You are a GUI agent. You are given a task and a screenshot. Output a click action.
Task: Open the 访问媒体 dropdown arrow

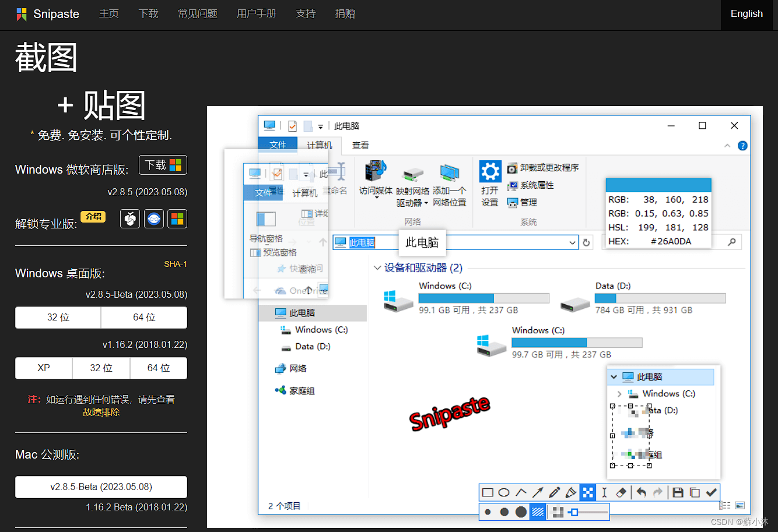376,198
